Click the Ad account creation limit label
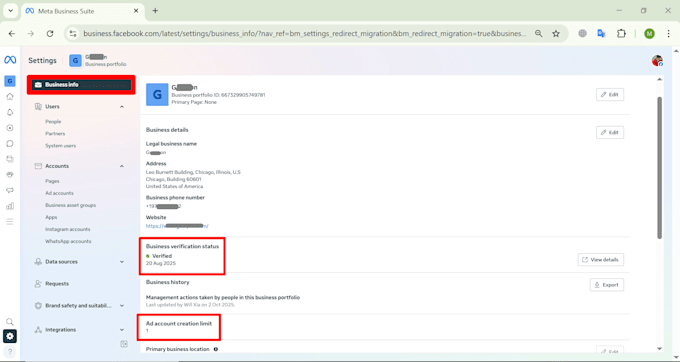The image size is (680, 362). pyautogui.click(x=179, y=323)
